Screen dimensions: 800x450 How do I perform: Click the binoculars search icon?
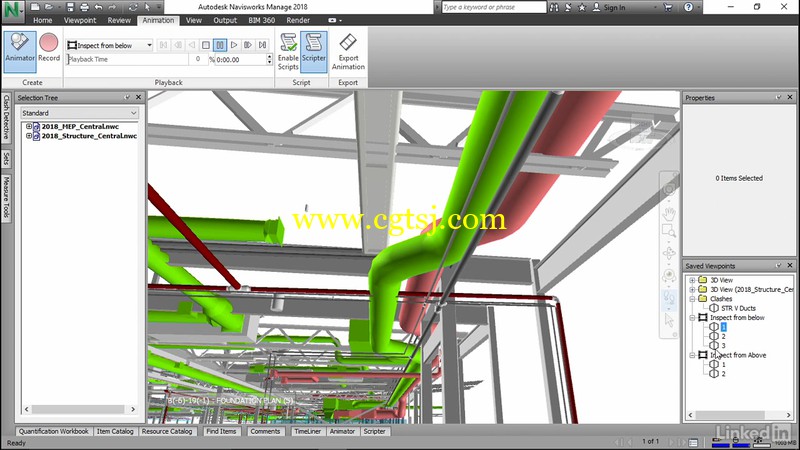click(x=554, y=7)
